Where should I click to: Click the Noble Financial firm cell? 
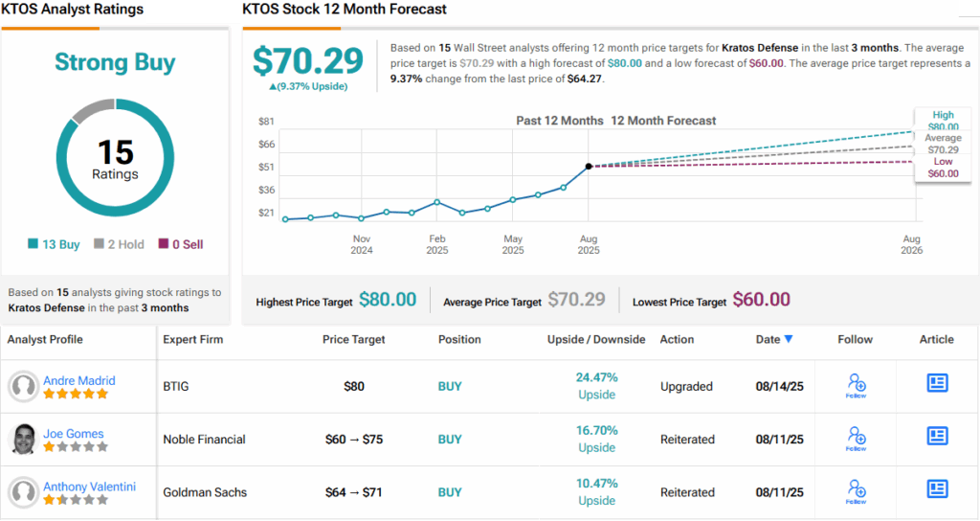coord(205,439)
